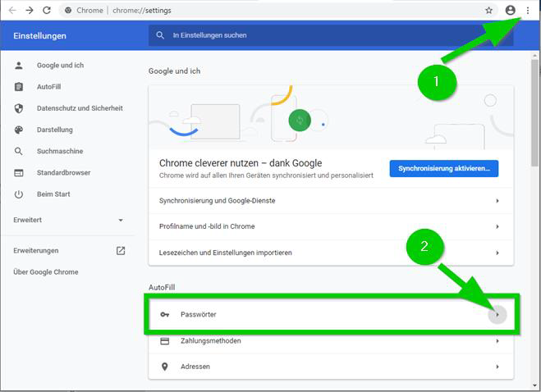The width and height of the screenshot is (541, 392).
Task: Click the site info icon in address bar
Action: tap(68, 11)
